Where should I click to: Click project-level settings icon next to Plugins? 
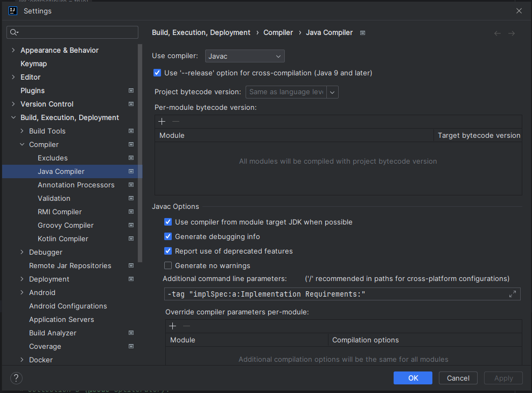tap(131, 90)
